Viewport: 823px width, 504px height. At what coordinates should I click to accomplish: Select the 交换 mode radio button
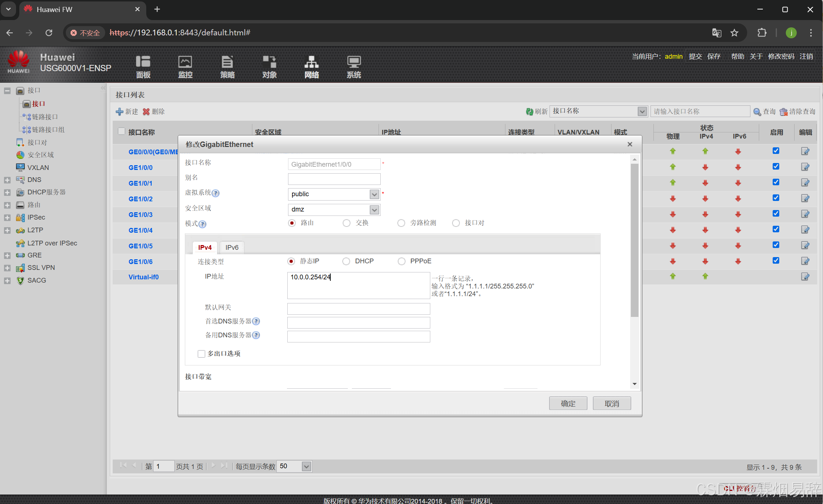[346, 223]
